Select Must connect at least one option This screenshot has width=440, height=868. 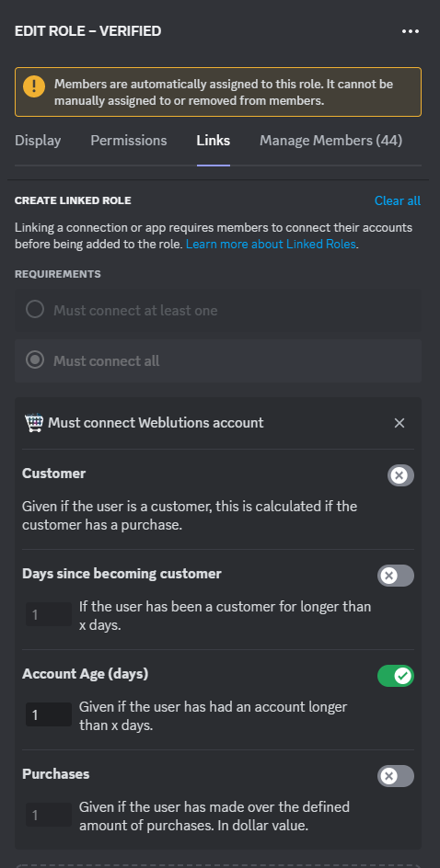pyautogui.click(x=218, y=310)
